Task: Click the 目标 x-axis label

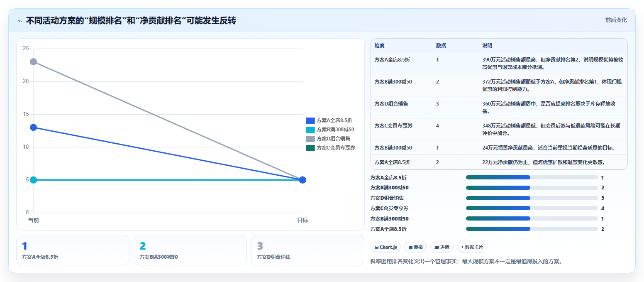Action: (x=302, y=220)
